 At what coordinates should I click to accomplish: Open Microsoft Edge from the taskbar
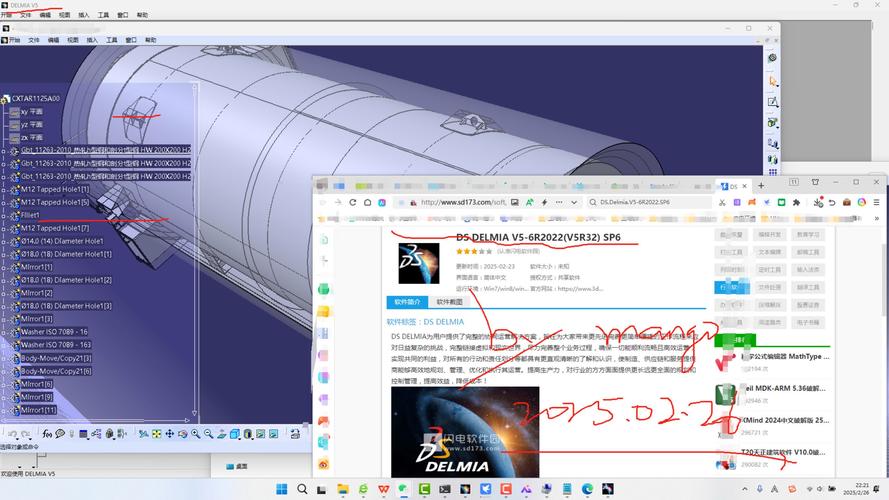(x=587, y=489)
